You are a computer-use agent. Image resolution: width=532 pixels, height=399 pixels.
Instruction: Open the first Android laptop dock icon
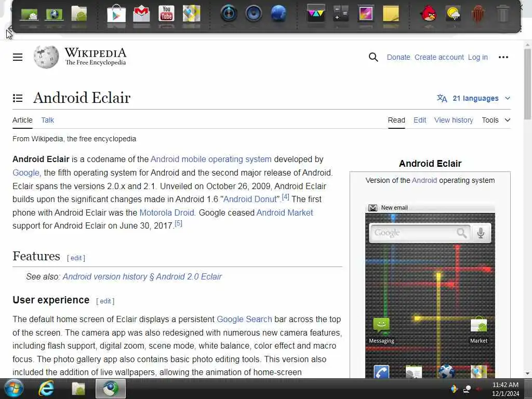tap(29, 14)
